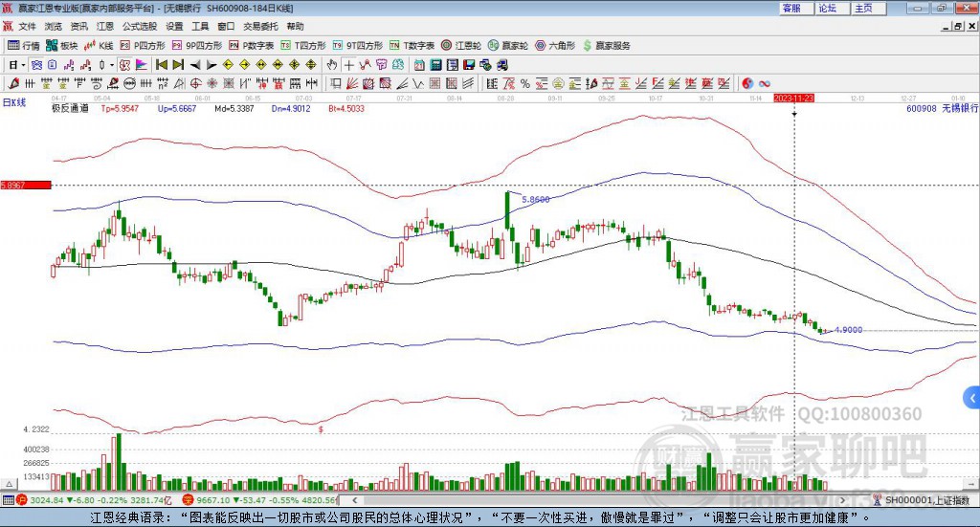Toggle the pink flag chart icon
Screen dimensions: 980x527
[x=142, y=65]
